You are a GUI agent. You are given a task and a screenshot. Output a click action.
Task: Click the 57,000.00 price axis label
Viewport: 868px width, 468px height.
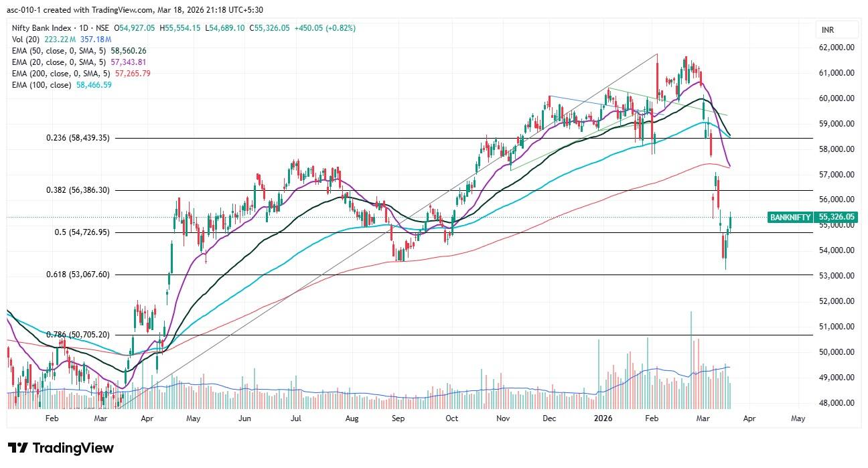pos(835,175)
